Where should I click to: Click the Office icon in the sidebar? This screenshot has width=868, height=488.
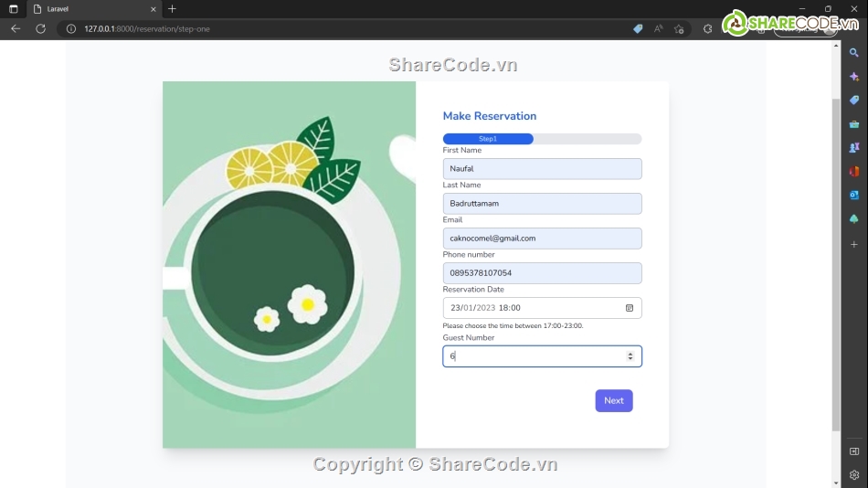(854, 172)
